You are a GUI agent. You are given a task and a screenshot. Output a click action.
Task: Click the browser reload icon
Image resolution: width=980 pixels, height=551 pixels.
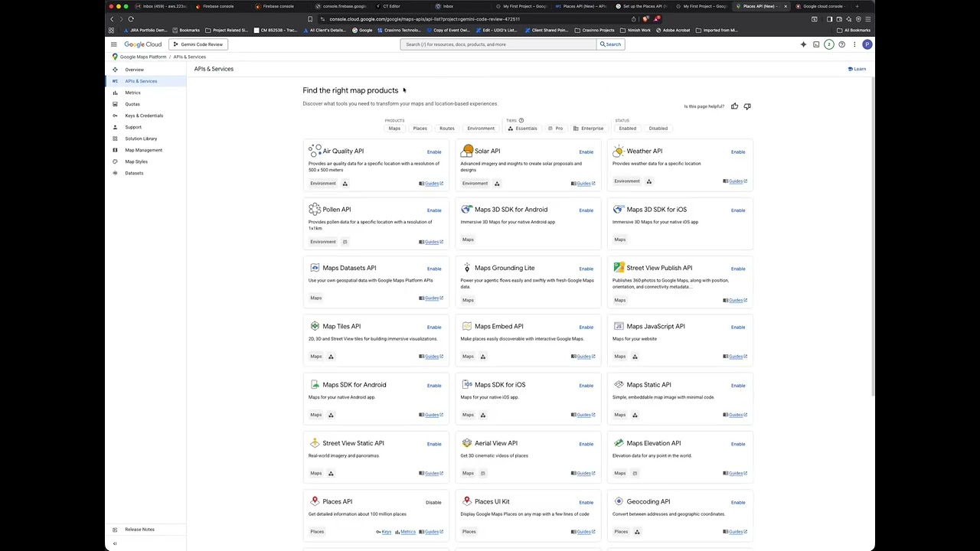pyautogui.click(x=131, y=19)
